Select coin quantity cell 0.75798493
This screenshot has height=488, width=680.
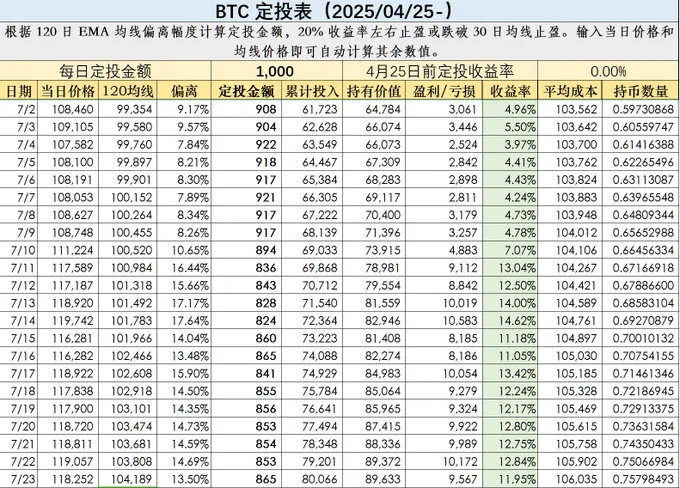641,479
